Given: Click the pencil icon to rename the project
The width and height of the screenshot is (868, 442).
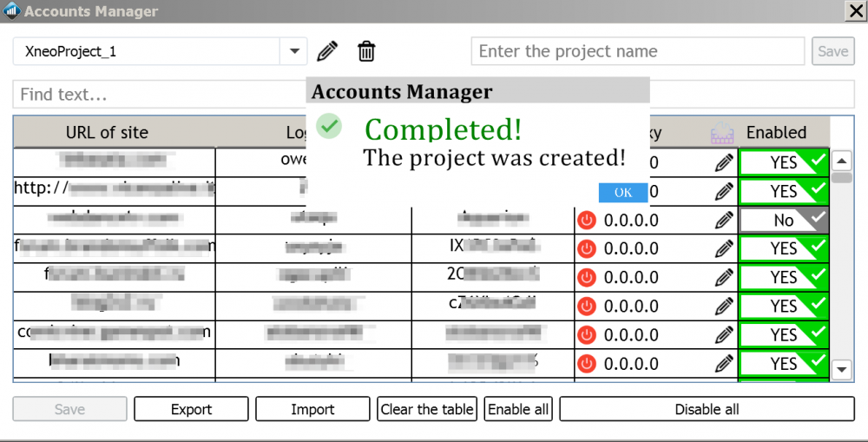Looking at the screenshot, I should coord(327,51).
